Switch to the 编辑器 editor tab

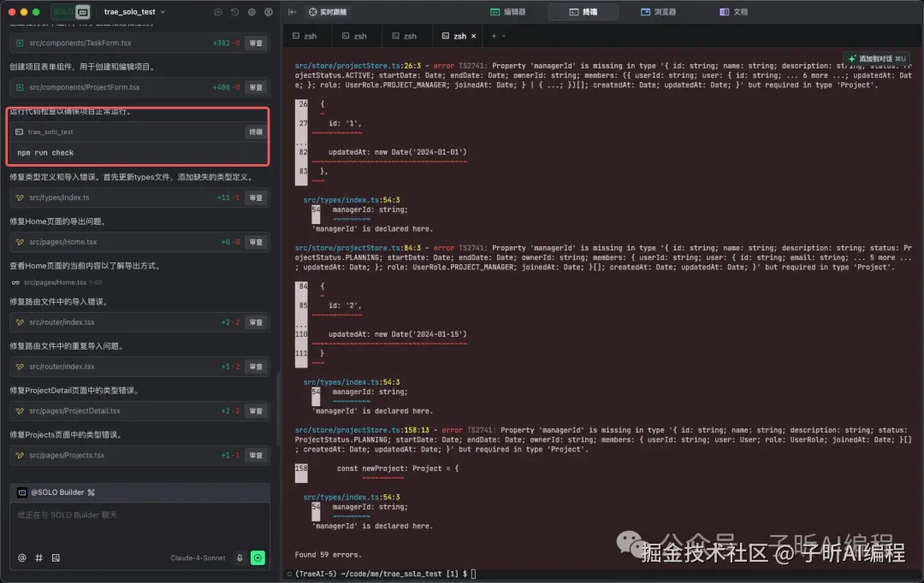coord(508,12)
